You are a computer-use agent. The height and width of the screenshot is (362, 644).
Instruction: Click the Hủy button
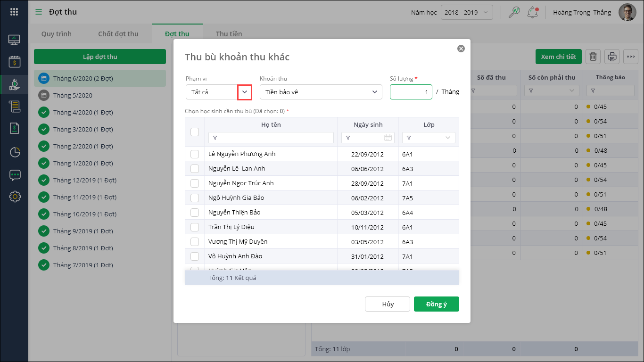coord(388,304)
